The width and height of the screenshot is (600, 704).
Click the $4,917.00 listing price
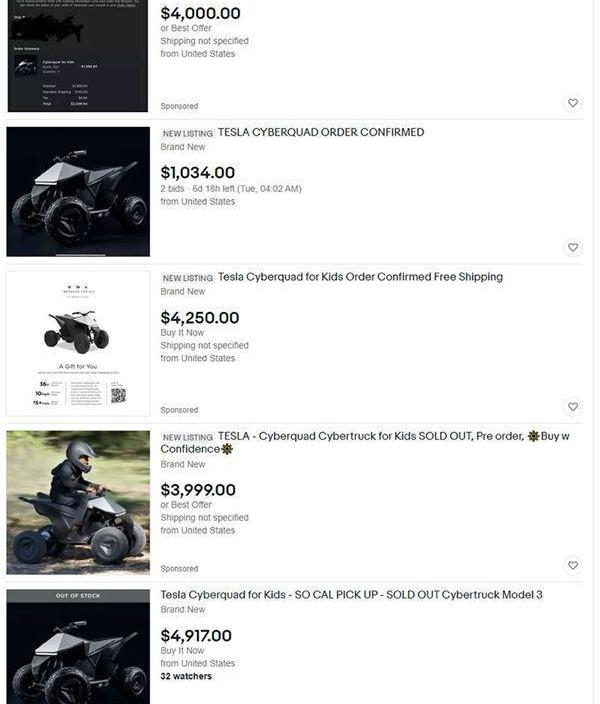click(x=196, y=636)
